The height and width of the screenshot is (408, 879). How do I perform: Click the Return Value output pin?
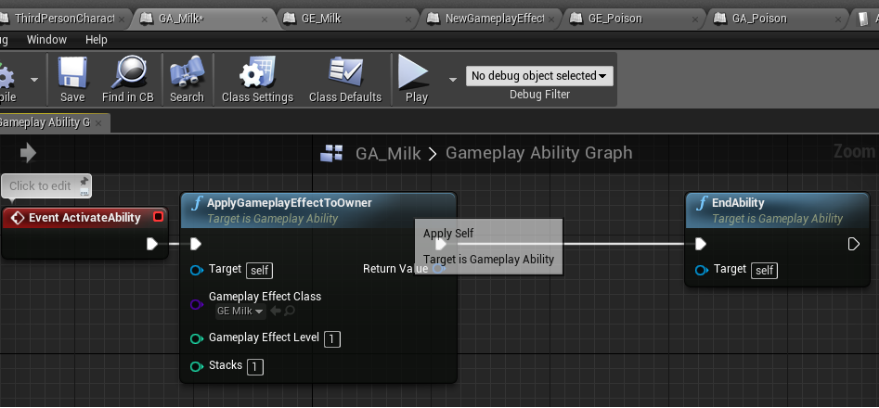439,269
